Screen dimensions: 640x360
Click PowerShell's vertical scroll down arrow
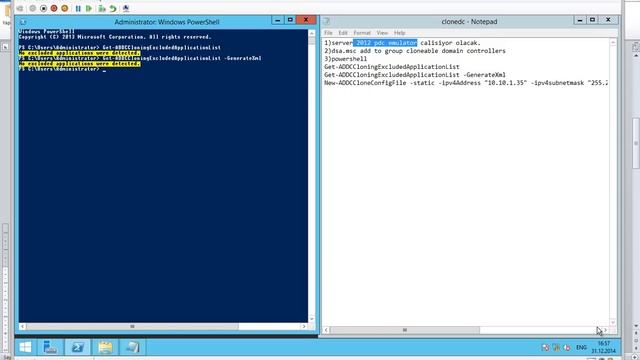tap(312, 319)
